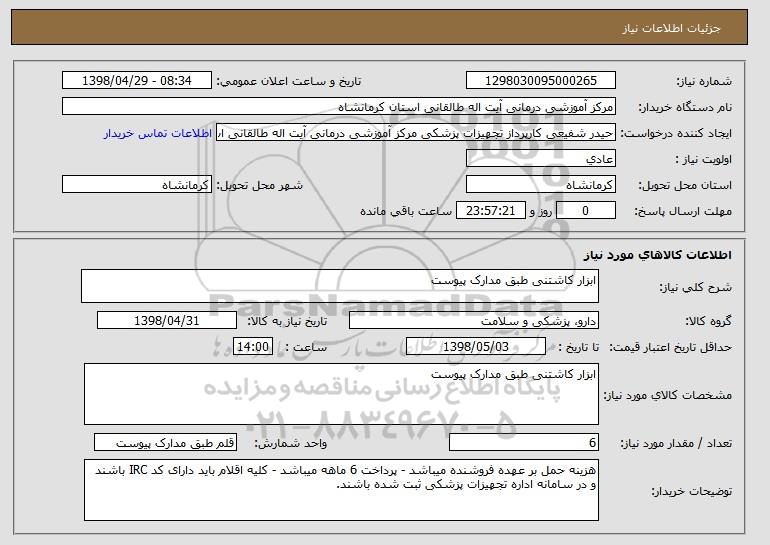Click the label مهلت ارسال پاسخ
This screenshot has width=770, height=545.
683,211
